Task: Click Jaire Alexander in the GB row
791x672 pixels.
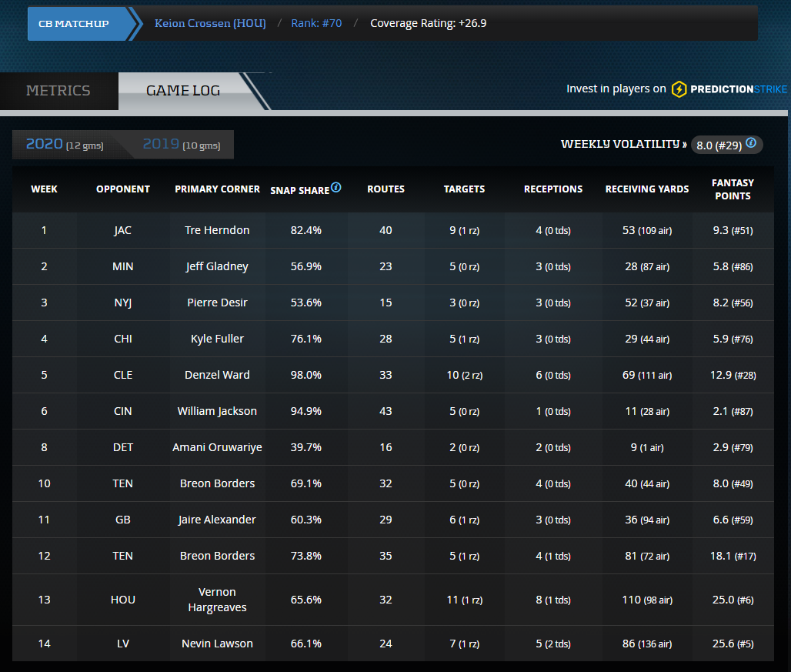Action: 217,520
